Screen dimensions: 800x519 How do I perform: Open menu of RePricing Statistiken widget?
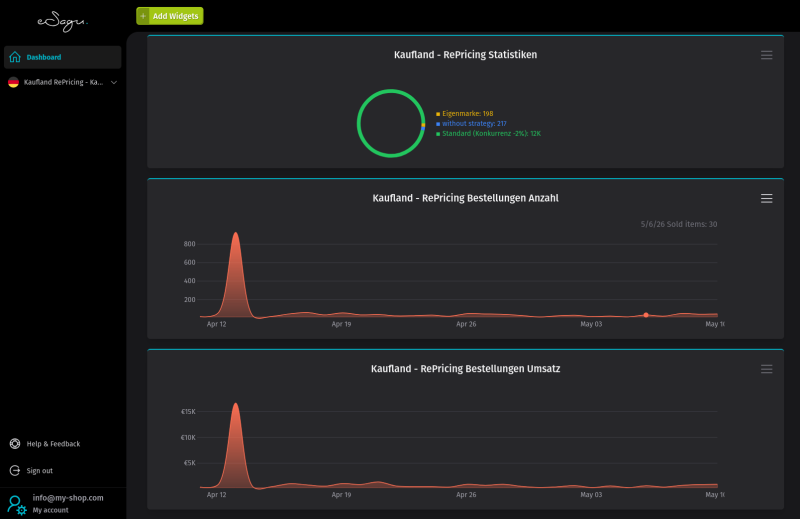click(766, 55)
